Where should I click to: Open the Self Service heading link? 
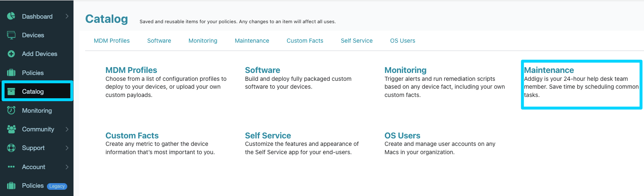click(268, 136)
